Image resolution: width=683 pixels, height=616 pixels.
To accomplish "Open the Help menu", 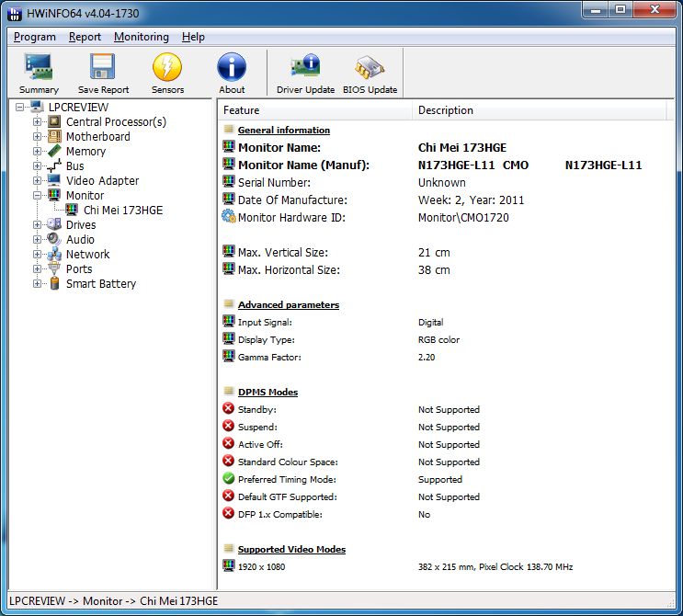I will click(x=193, y=37).
